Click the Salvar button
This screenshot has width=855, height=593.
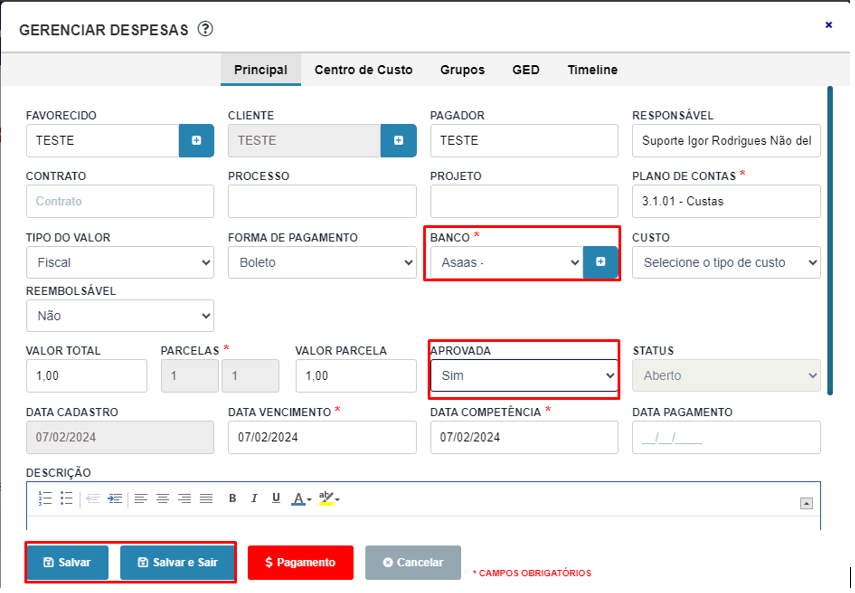[x=67, y=562]
